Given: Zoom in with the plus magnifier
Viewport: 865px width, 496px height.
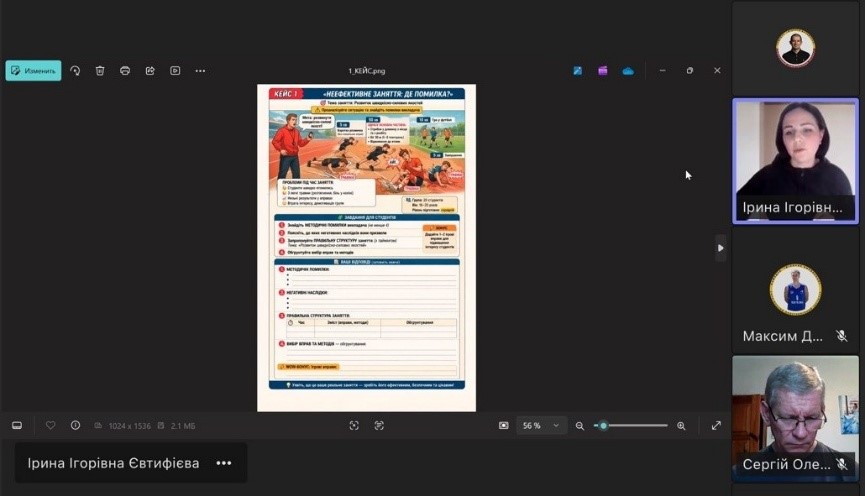Looking at the screenshot, I should (x=681, y=425).
